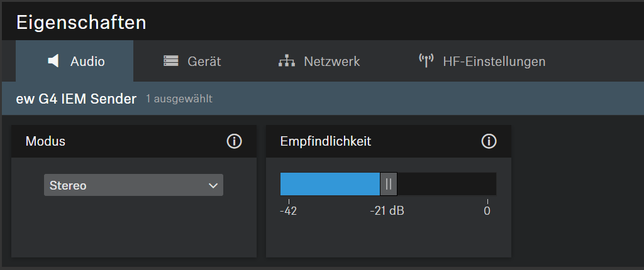This screenshot has width=644, height=270.
Task: Click the speaker icon on the Audio tab
Action: pyautogui.click(x=53, y=61)
